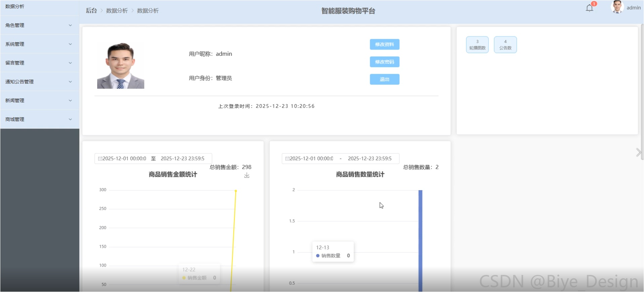Image resolution: width=644 pixels, height=292 pixels.
Task: Click 智能服装购物平台 page title
Action: click(x=348, y=11)
